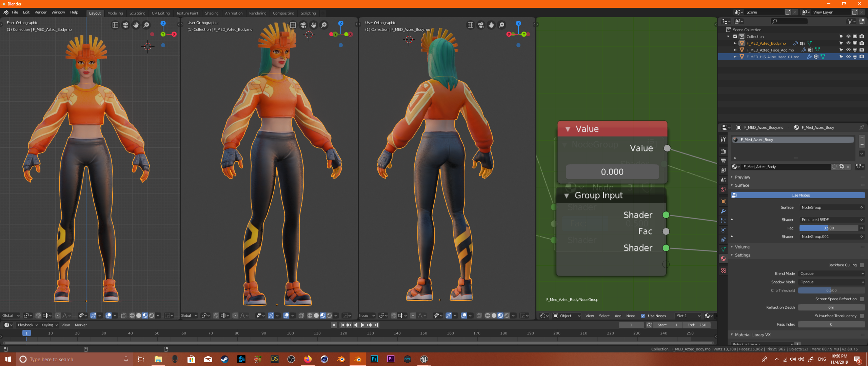Unlink the F_Med_Aztec_Body material with X
Image resolution: width=868 pixels, height=366 pixels.
click(x=848, y=167)
